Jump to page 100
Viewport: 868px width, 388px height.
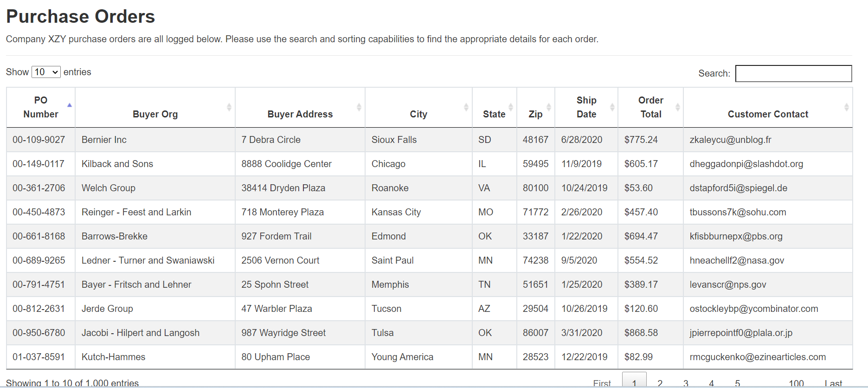(x=796, y=383)
